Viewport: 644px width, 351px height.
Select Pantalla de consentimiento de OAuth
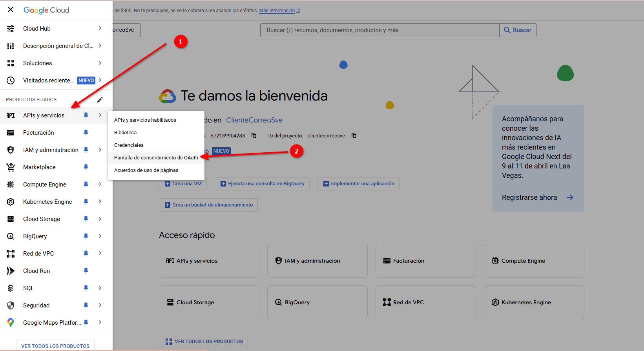[156, 158]
